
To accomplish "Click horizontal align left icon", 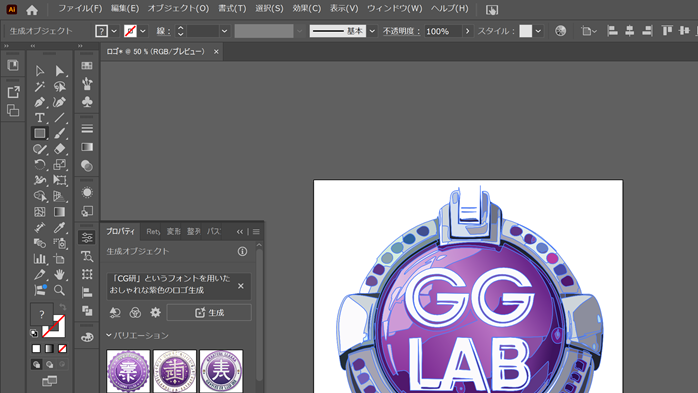I will point(612,31).
